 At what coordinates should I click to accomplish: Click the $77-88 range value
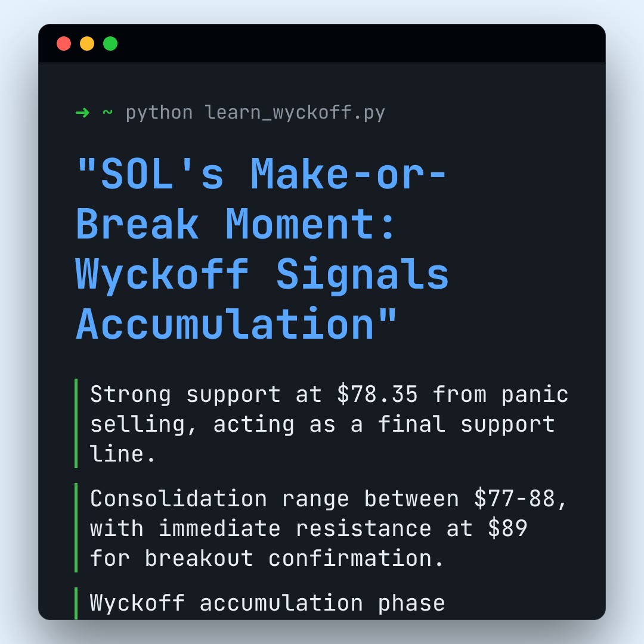pyautogui.click(x=521, y=499)
